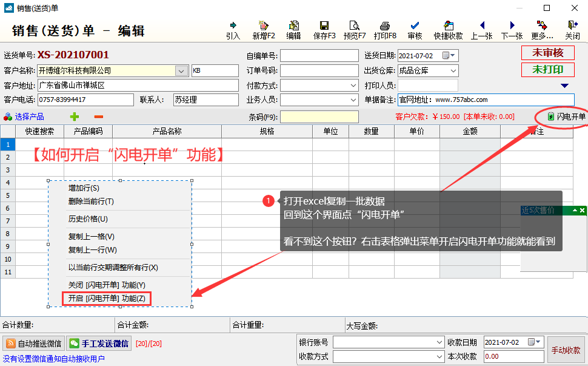Click 没有设置微信通知自动接收用户 link

(53, 359)
